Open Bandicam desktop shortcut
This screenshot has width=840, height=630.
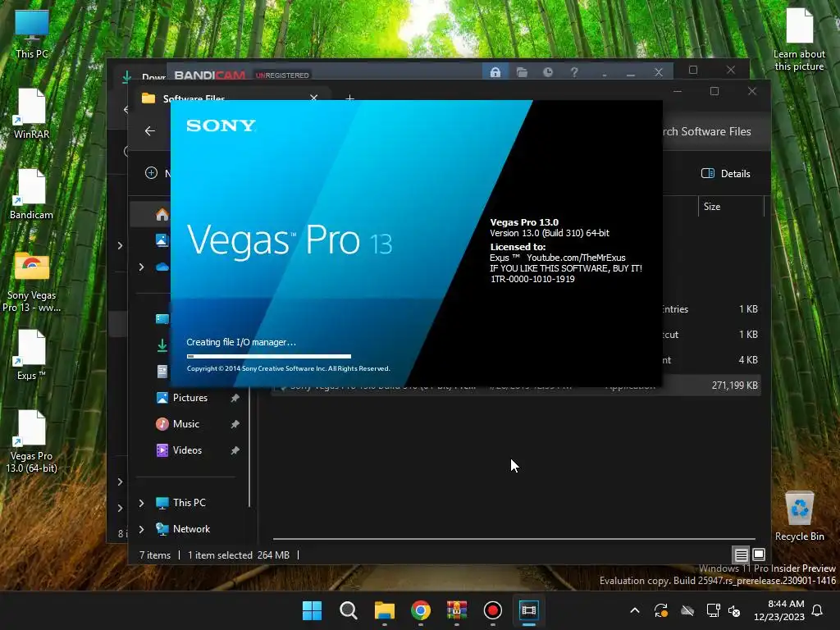(x=32, y=194)
